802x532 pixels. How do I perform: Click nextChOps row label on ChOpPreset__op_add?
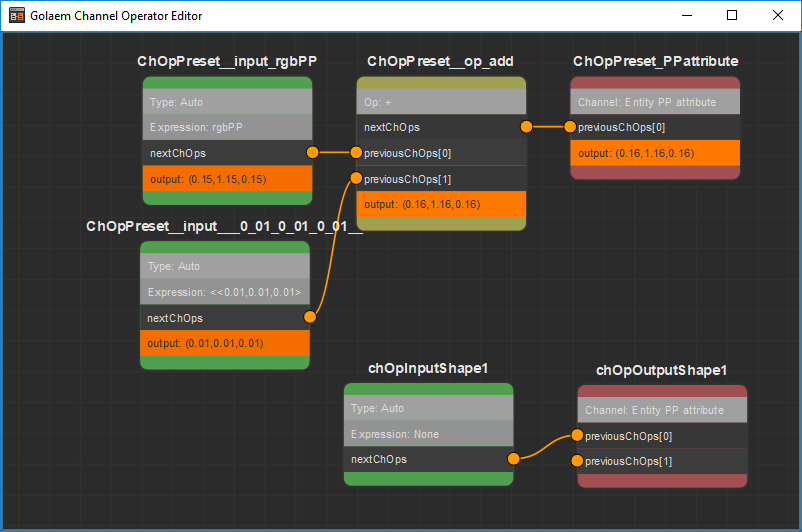pos(392,127)
